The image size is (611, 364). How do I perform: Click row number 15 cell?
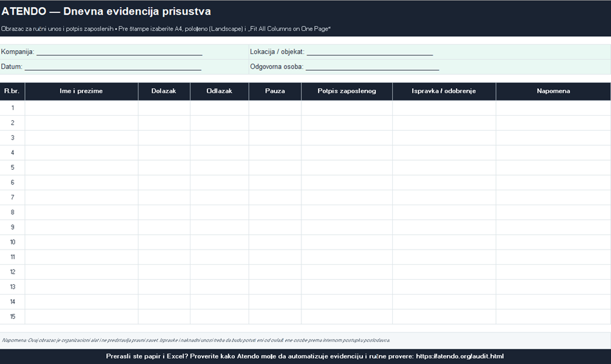coord(12,317)
